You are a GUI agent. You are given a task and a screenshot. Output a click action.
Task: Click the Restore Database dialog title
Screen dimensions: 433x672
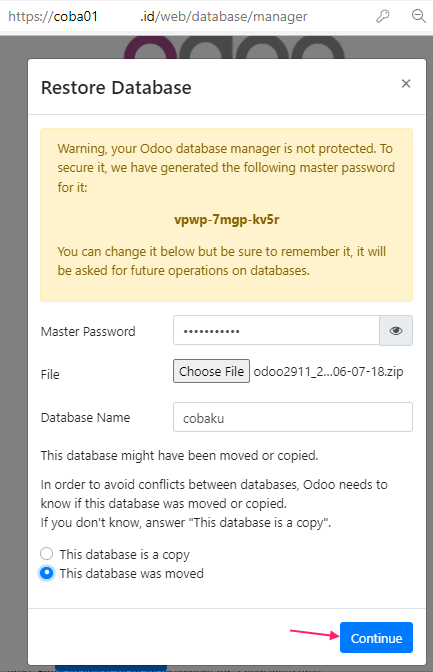click(116, 87)
